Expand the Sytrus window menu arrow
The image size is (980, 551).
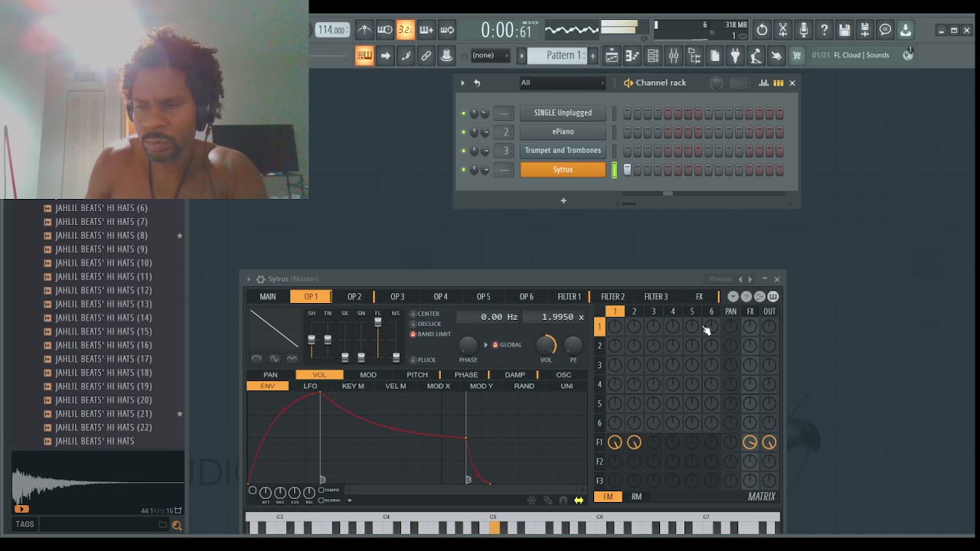point(247,279)
